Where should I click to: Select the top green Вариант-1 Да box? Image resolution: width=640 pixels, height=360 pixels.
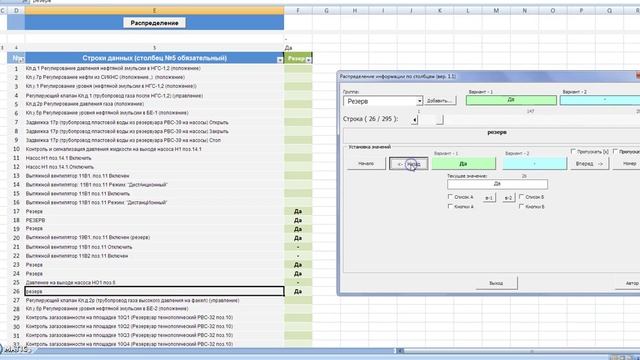(x=511, y=100)
